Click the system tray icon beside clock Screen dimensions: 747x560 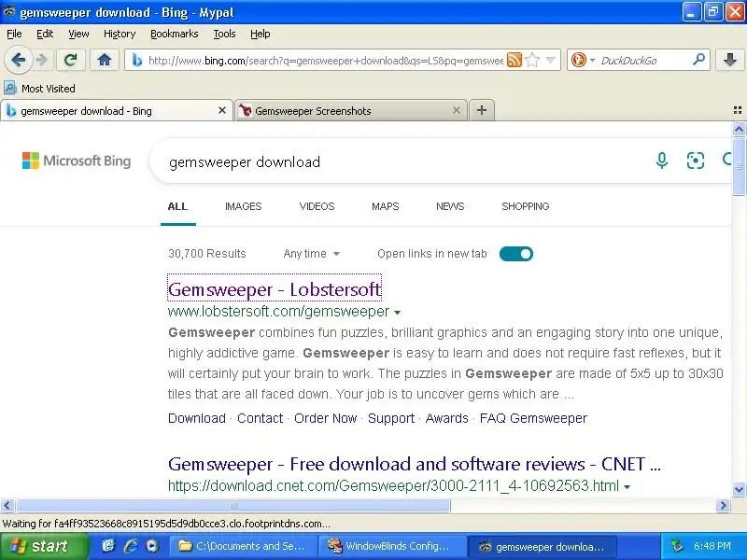678,546
